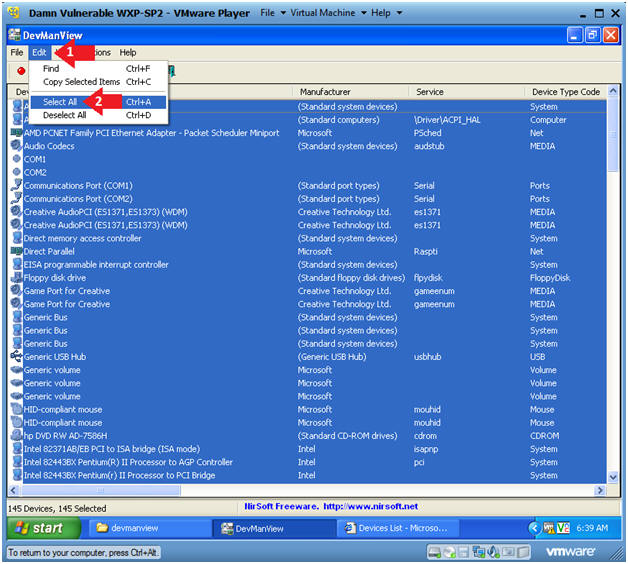The height and width of the screenshot is (564, 628).
Task: Choose Deselect All menu entry
Action: 98,115
